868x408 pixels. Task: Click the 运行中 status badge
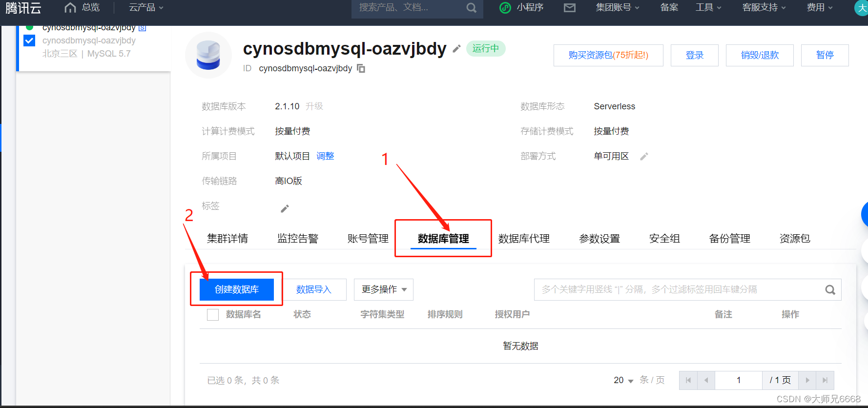pyautogui.click(x=486, y=49)
